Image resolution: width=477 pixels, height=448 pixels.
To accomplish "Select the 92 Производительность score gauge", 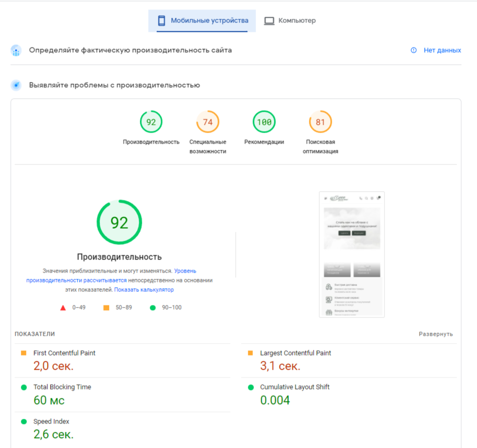I will [x=151, y=122].
